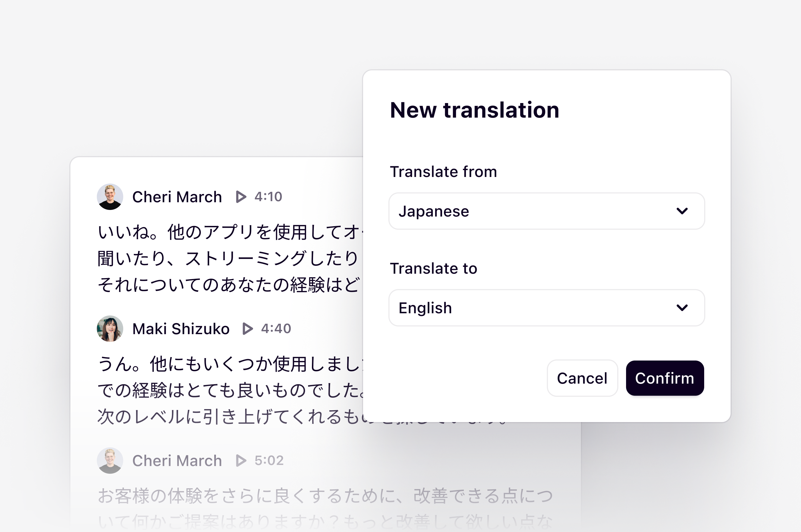Confirm the new translation
Image resolution: width=801 pixels, height=532 pixels.
point(665,378)
